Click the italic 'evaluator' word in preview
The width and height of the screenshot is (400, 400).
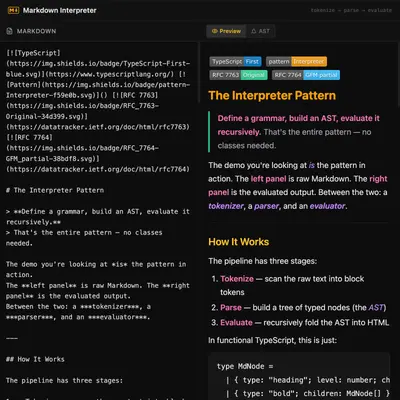pos(327,206)
